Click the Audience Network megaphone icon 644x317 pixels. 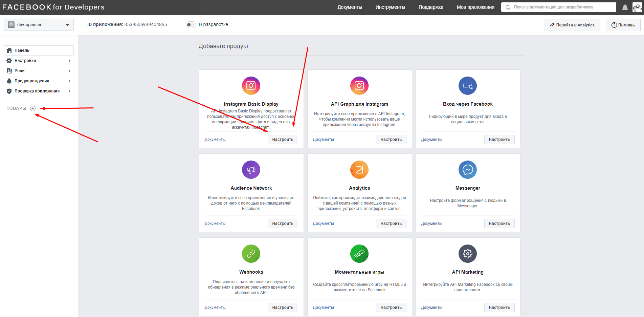click(x=251, y=170)
